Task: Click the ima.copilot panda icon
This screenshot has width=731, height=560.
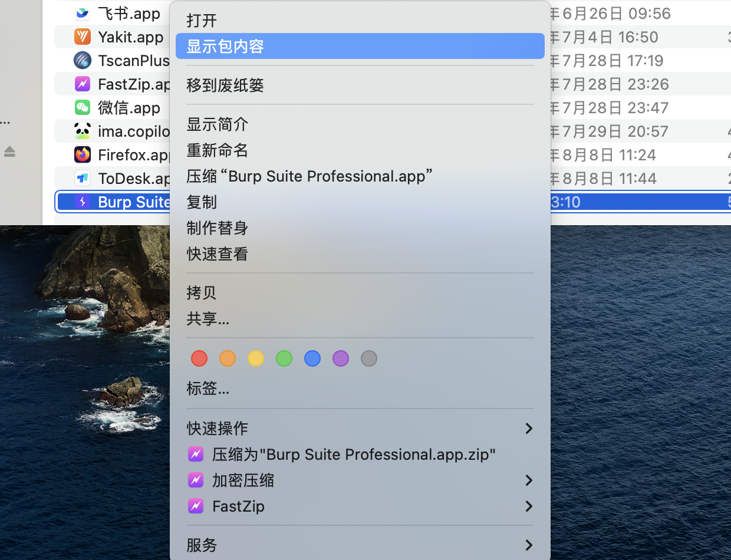Action: [x=83, y=131]
